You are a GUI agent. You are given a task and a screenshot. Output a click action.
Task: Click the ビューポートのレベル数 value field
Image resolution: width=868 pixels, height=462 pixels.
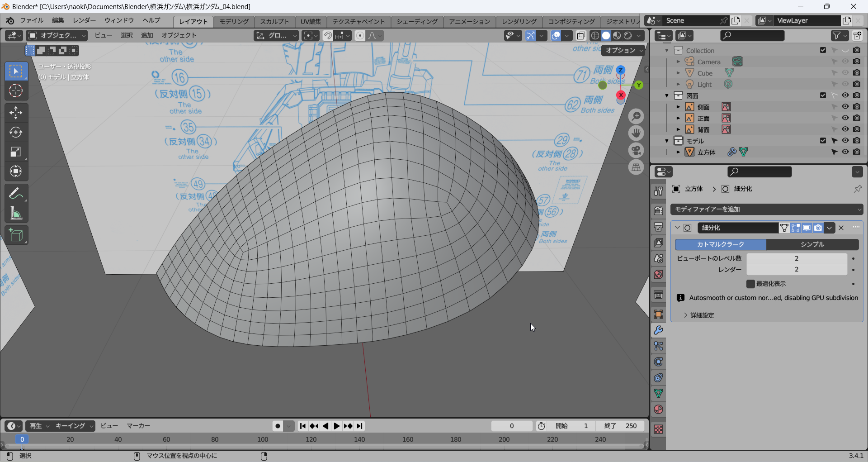796,258
